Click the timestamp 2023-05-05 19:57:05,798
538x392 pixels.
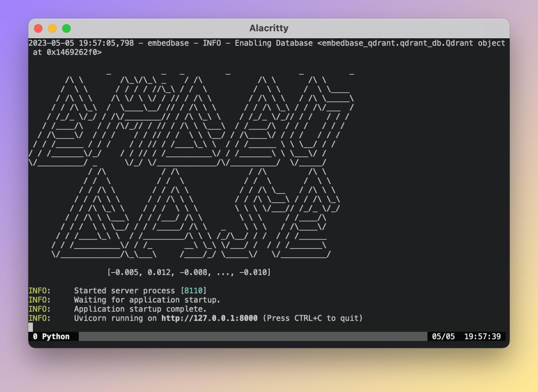(x=81, y=43)
